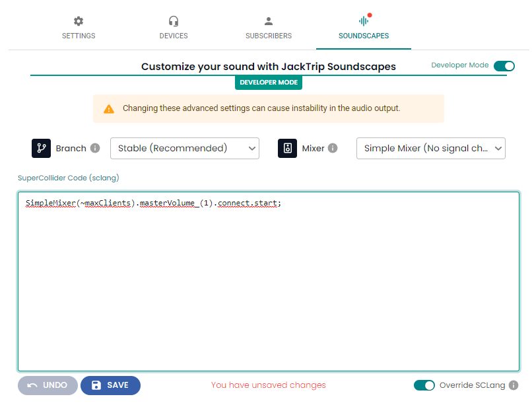
Task: Disable Developer Mode
Action: coord(504,65)
